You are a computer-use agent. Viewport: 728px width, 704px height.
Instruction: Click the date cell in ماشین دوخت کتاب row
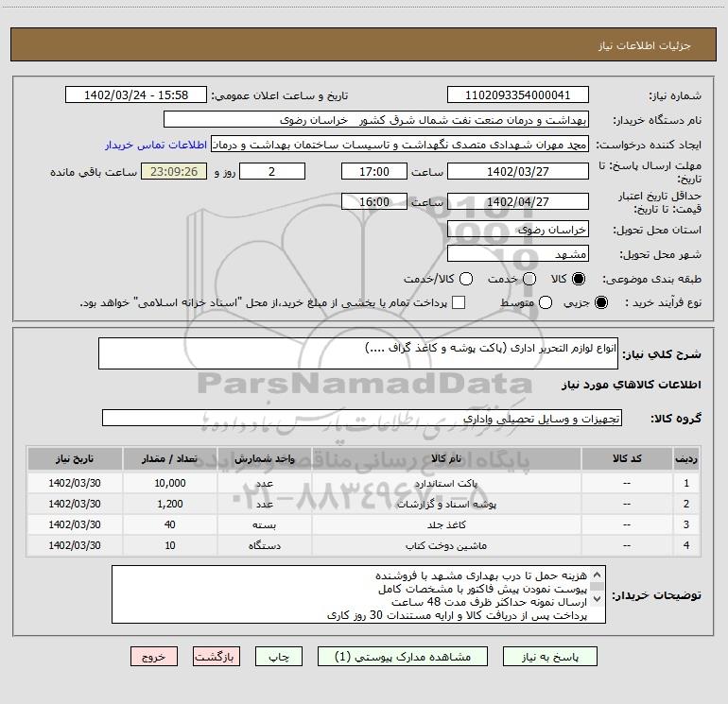pyautogui.click(x=75, y=545)
